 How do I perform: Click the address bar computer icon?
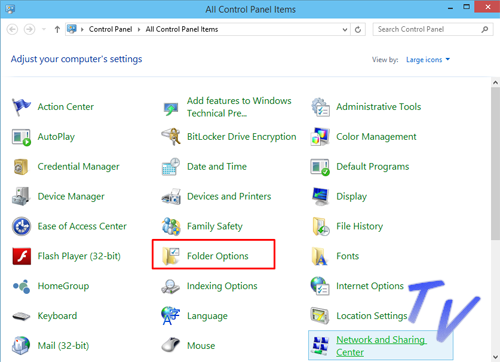point(72,29)
